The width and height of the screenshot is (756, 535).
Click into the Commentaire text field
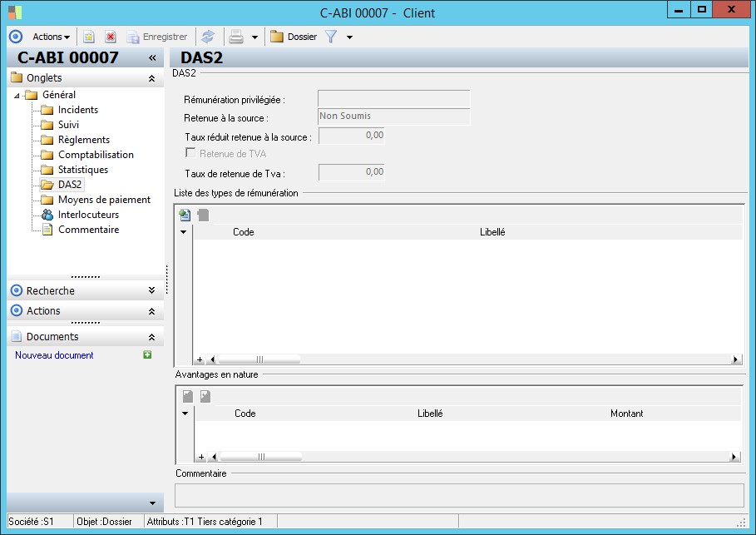point(459,495)
